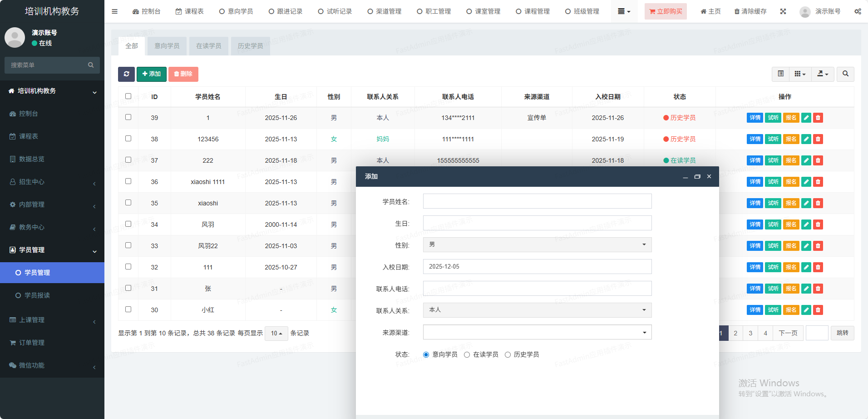Click the 立即购买 buy now button
Screen dimensions: 868x419
[x=666, y=11]
